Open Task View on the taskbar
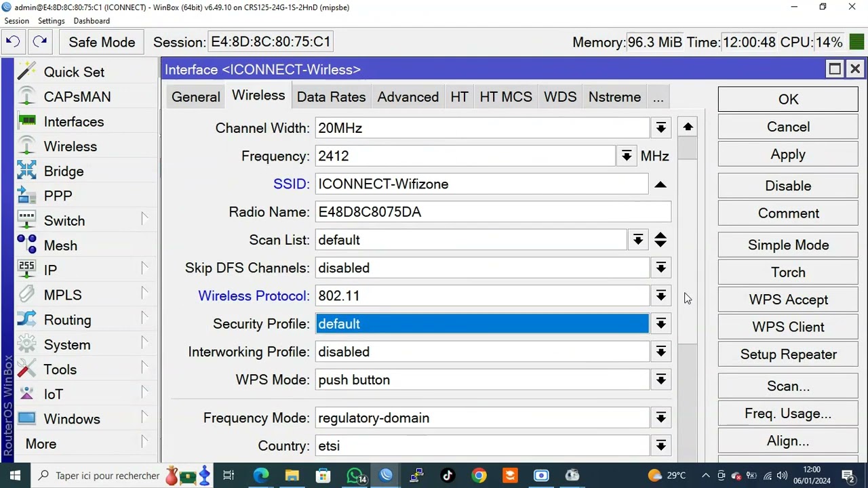The height and width of the screenshot is (488, 868). 229,475
